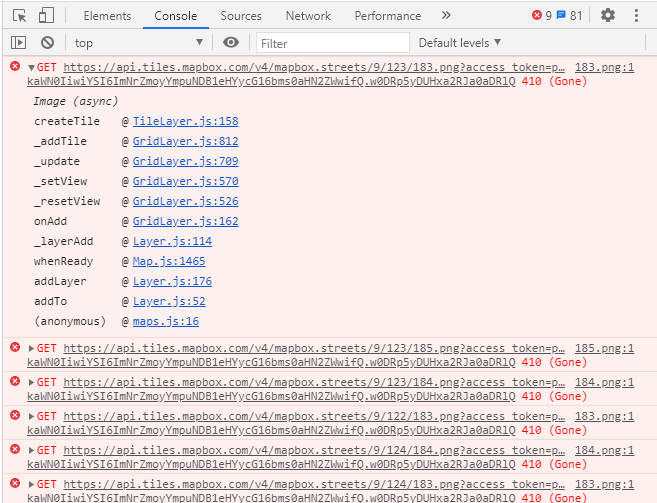Open Layer.js:52 source link
Screen dimensions: 657x503
tap(169, 301)
